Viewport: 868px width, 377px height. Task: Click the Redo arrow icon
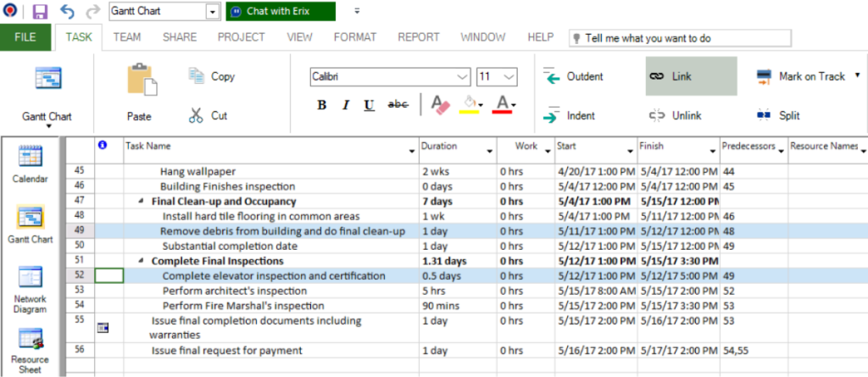(x=93, y=11)
